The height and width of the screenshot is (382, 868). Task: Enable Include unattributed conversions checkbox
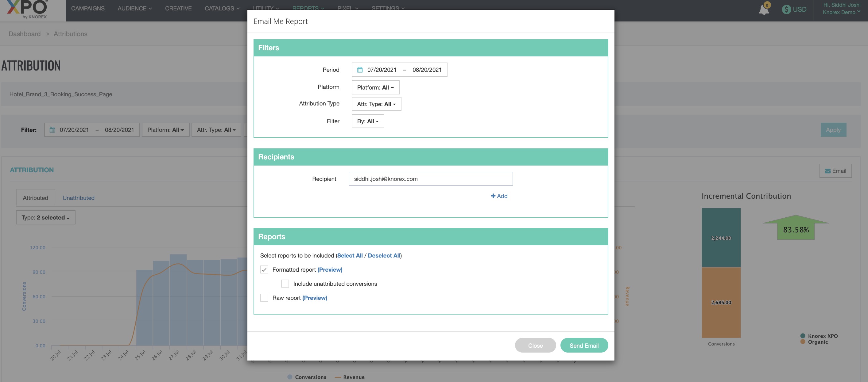[285, 284]
